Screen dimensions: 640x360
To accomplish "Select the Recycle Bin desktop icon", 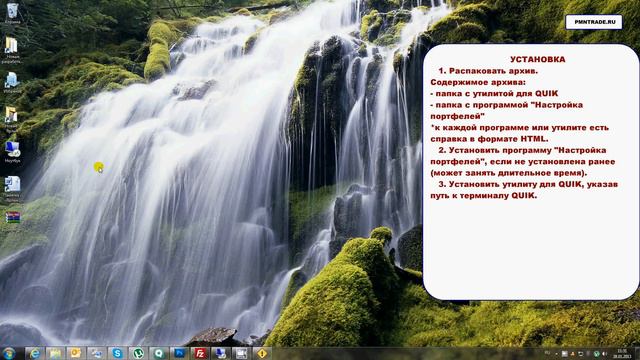I will [12, 13].
